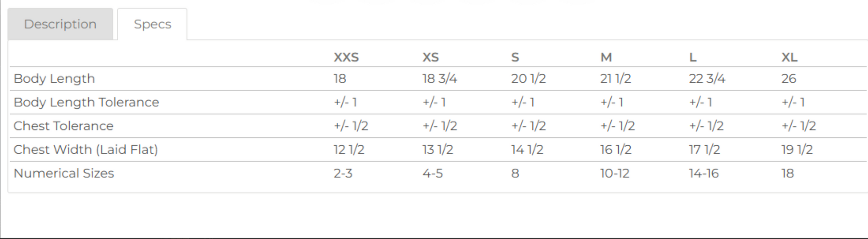Select the Chest Tolerance row label

point(64,126)
